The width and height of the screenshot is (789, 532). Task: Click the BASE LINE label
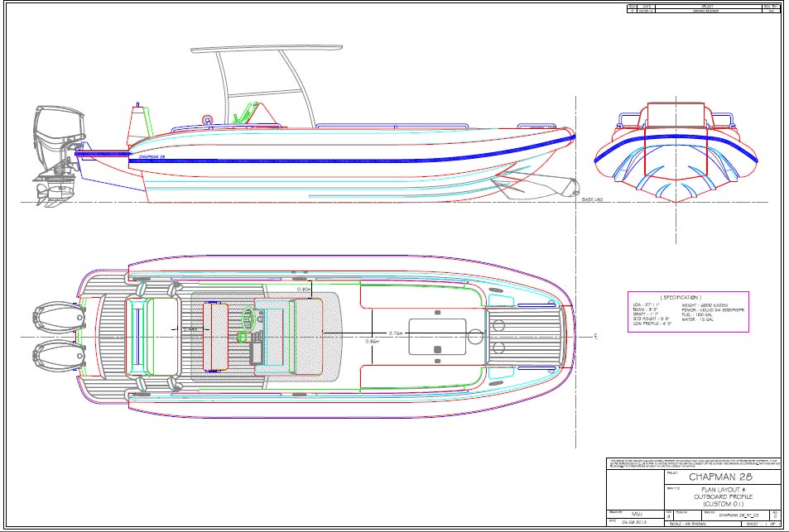coord(594,199)
